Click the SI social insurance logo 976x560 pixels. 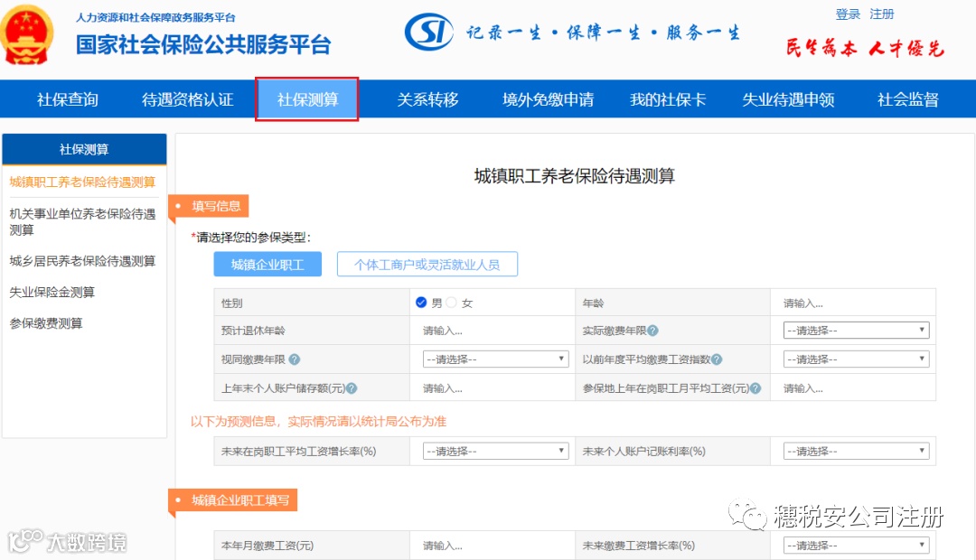click(429, 32)
